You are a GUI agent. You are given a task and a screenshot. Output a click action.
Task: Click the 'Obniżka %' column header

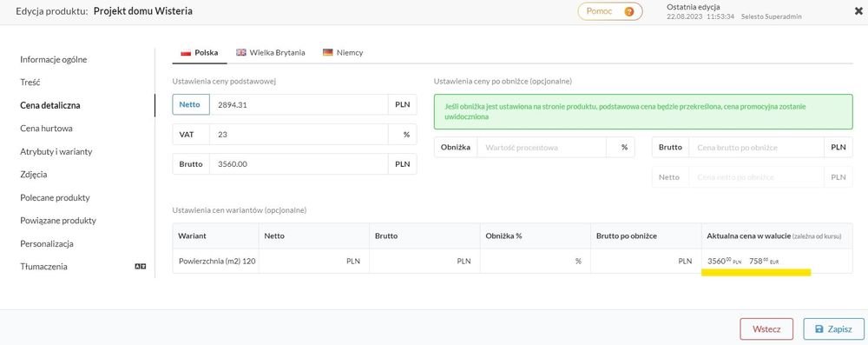[x=503, y=236]
